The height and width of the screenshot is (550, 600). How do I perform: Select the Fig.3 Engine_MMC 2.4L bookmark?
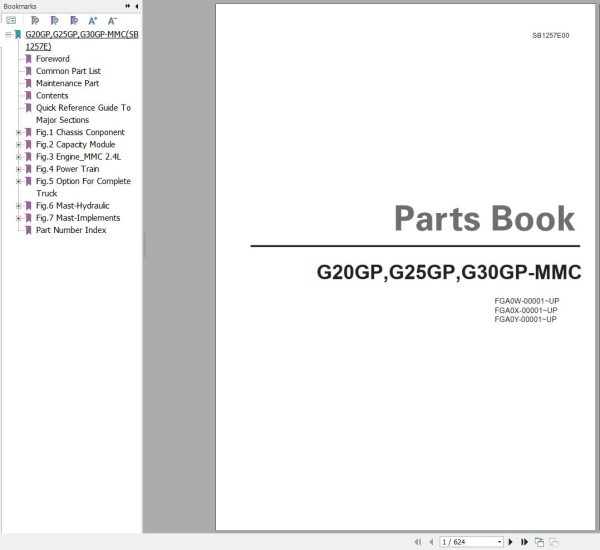click(x=78, y=157)
